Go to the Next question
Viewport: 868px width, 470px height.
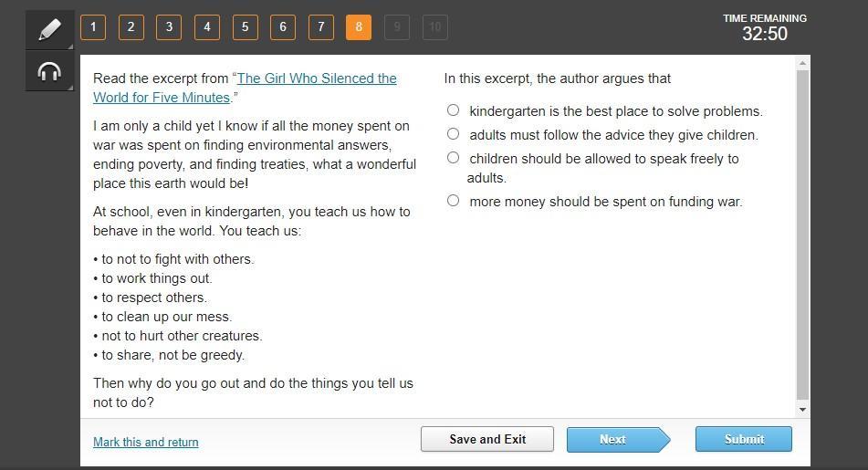[618, 440]
